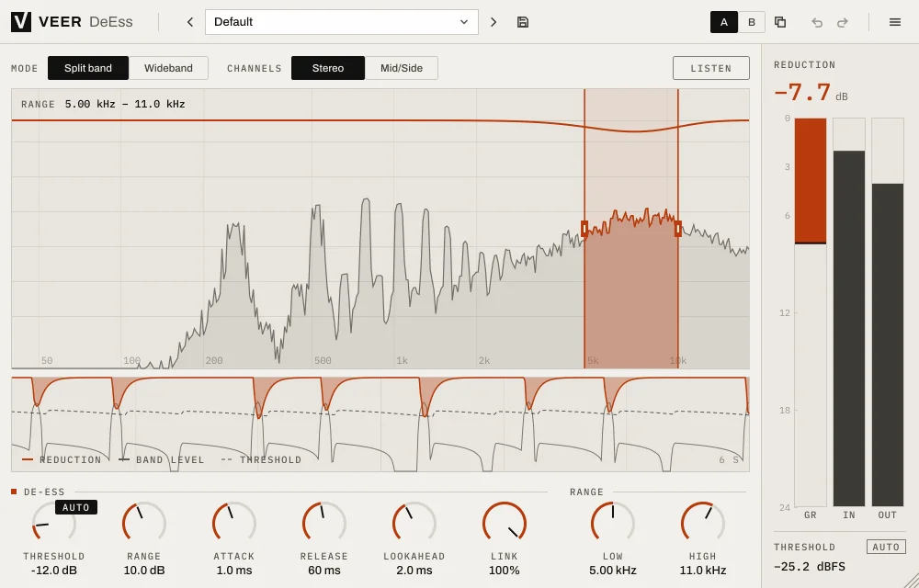Click the AUTO button beside the threshold readout
The height and width of the screenshot is (588, 919).
click(886, 547)
